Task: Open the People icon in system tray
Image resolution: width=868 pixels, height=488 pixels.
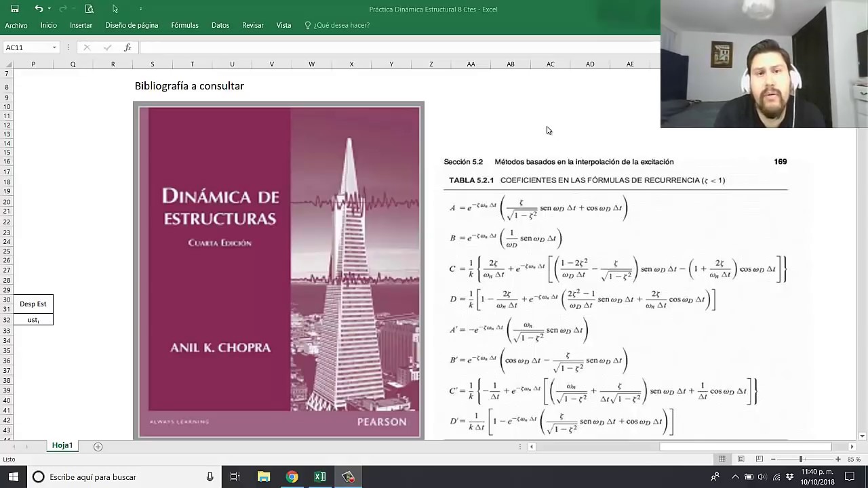Action: click(715, 477)
